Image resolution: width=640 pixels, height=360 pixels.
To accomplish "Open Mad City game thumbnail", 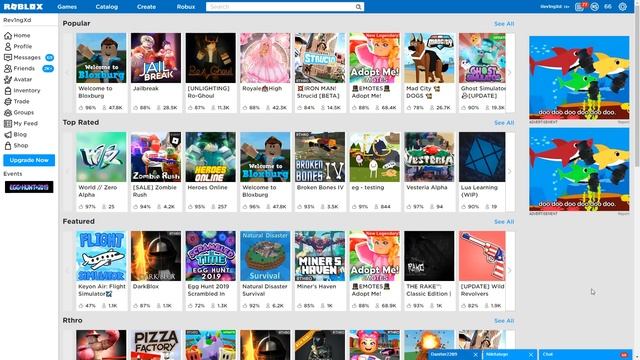I will pyautogui.click(x=429, y=58).
